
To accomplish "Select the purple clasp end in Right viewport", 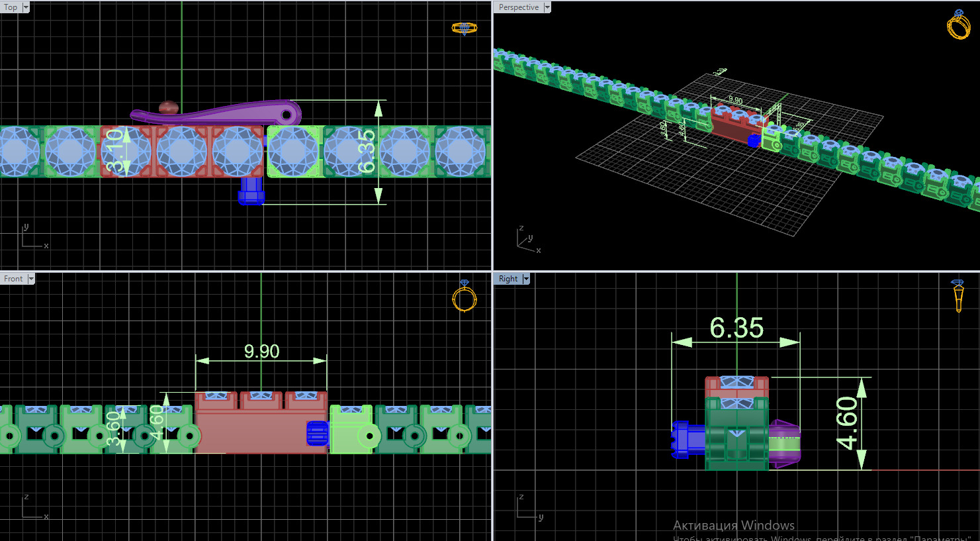I will (784, 443).
